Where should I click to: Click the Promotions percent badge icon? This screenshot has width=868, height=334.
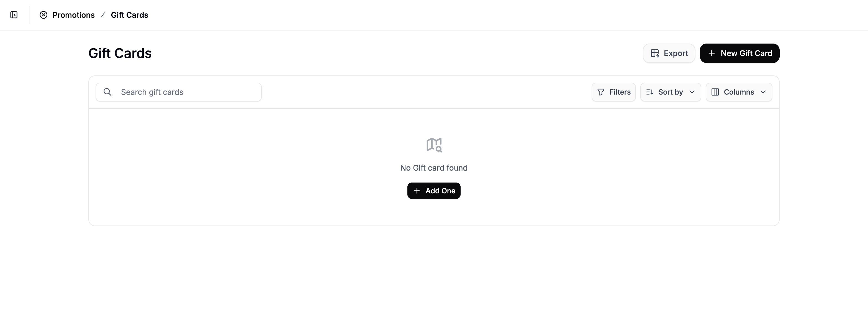(x=43, y=15)
